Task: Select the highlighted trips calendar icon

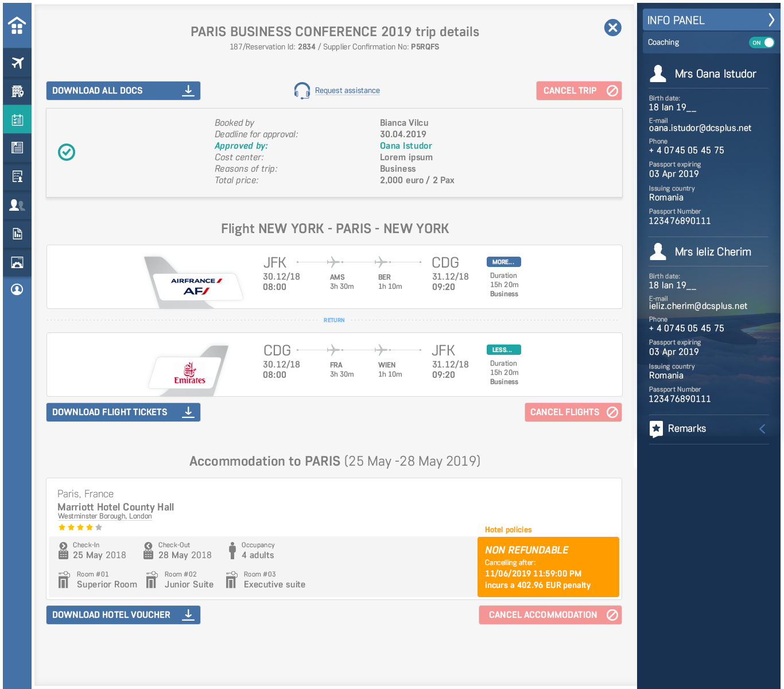Action: pyautogui.click(x=17, y=119)
